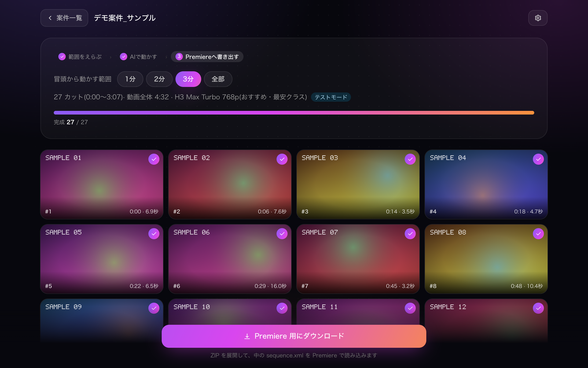This screenshot has width=588, height=368.
Task: Open SAMPLE 02 thumbnail card
Action: 230,184
